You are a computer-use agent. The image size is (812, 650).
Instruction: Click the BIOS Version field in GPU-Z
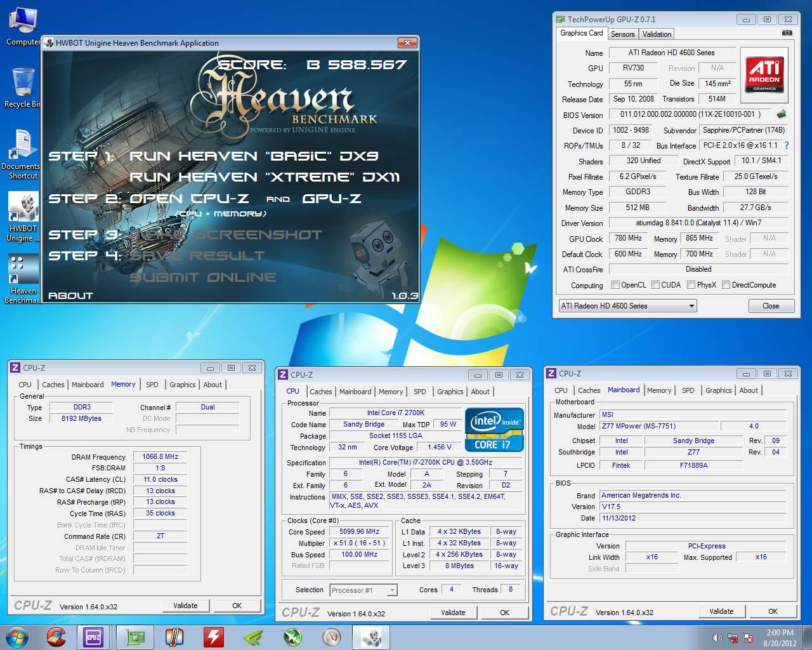(x=690, y=115)
